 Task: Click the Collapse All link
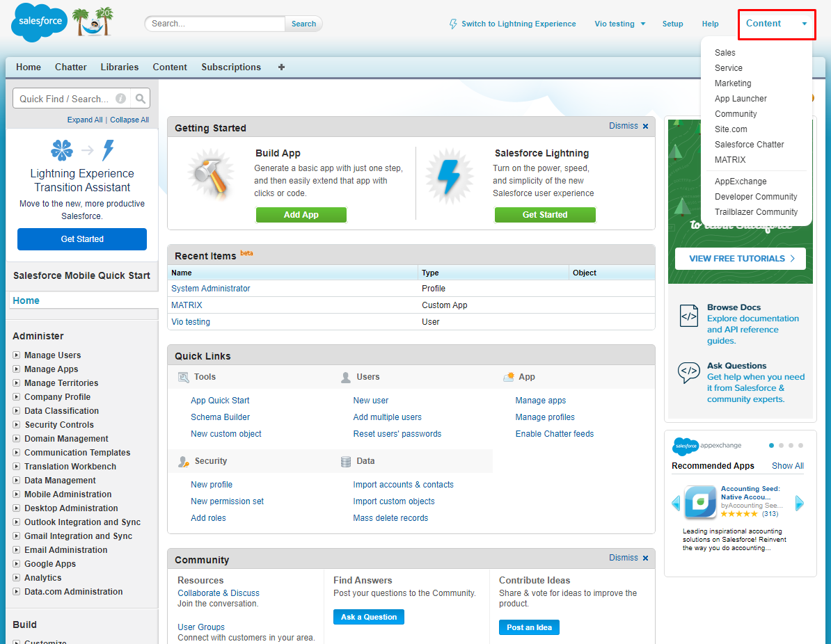coord(129,120)
